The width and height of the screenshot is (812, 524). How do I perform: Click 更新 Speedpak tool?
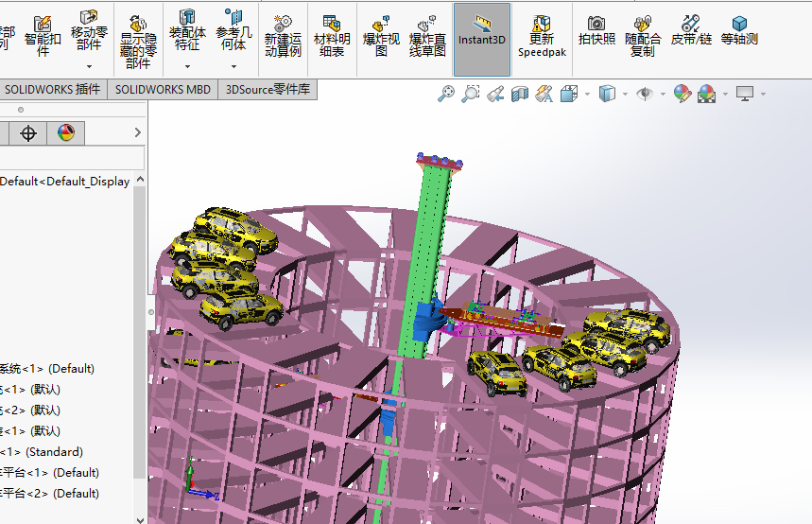coord(542,36)
